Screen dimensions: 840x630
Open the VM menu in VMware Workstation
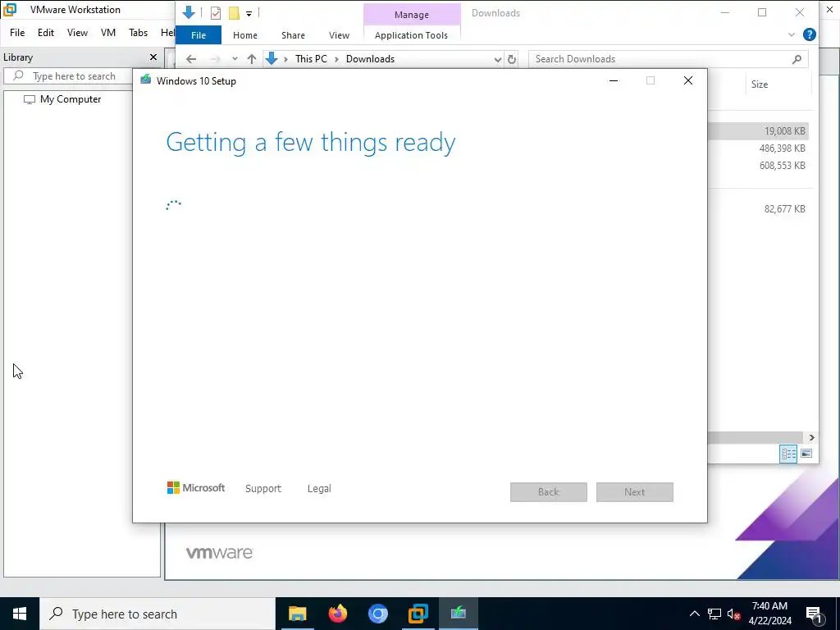pyautogui.click(x=108, y=33)
